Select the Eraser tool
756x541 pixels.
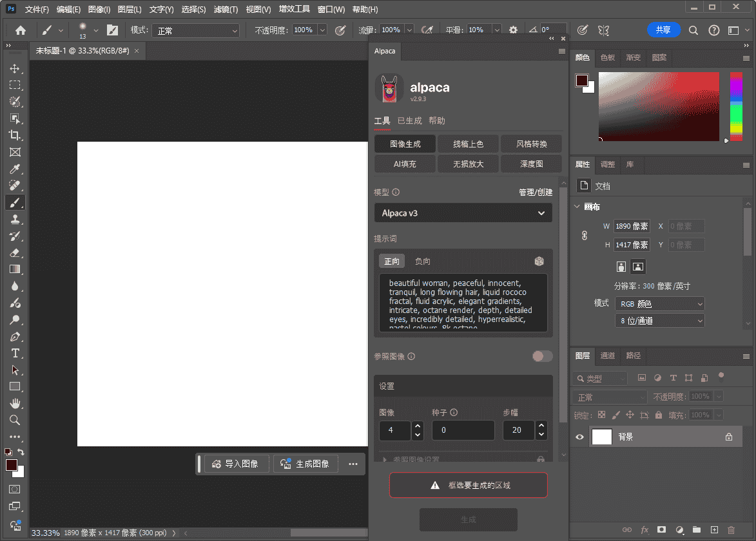tap(15, 252)
